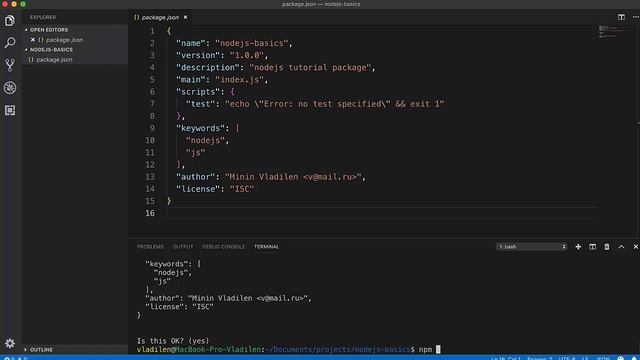Click the "1.0.0" version value
This screenshot has width=640, height=360.
coord(247,55)
